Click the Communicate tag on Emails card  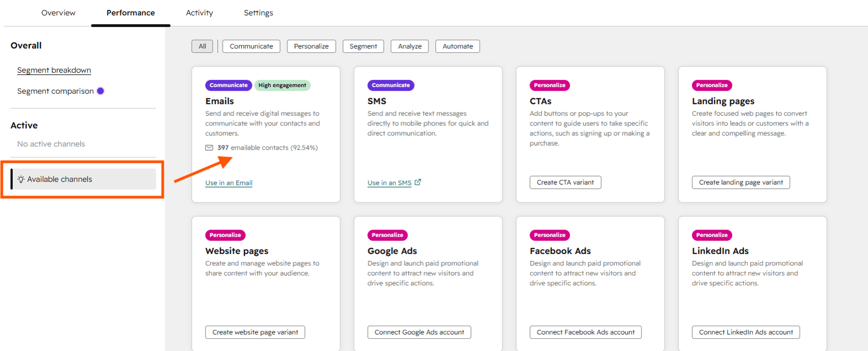[x=229, y=86]
